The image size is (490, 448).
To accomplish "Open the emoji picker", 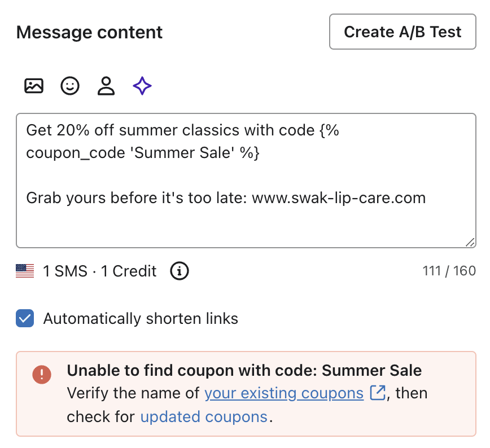I will click(70, 86).
